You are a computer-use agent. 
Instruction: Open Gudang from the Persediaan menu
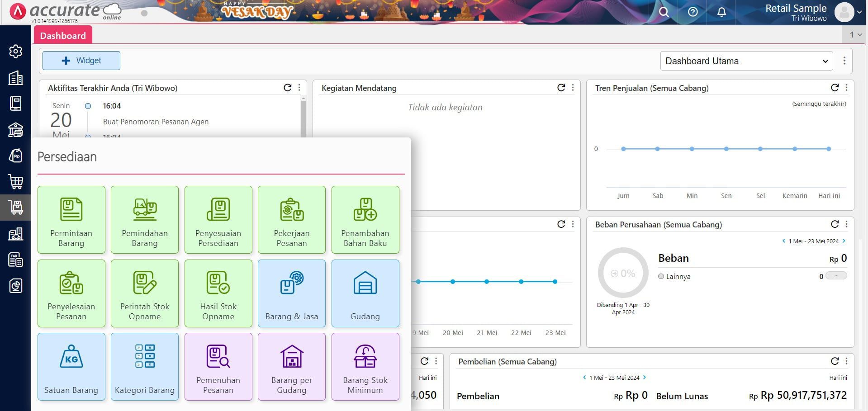tap(365, 293)
